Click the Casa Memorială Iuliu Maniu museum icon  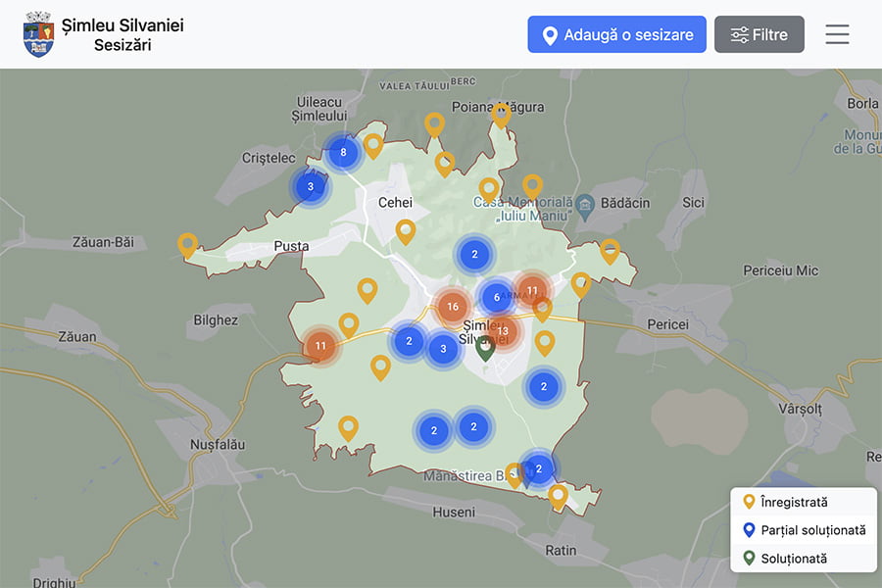click(585, 207)
